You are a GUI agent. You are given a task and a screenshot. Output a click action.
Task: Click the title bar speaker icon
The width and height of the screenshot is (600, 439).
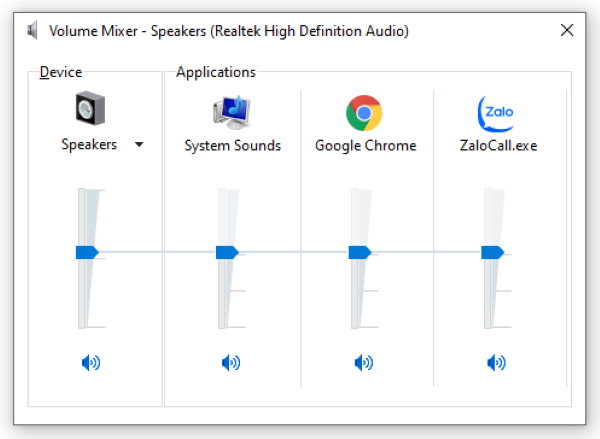[x=34, y=31]
